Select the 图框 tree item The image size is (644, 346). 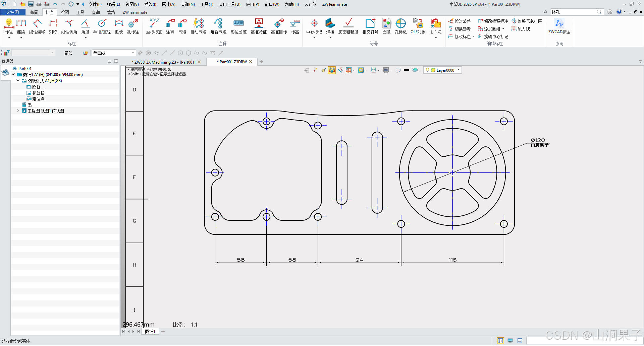pos(36,87)
